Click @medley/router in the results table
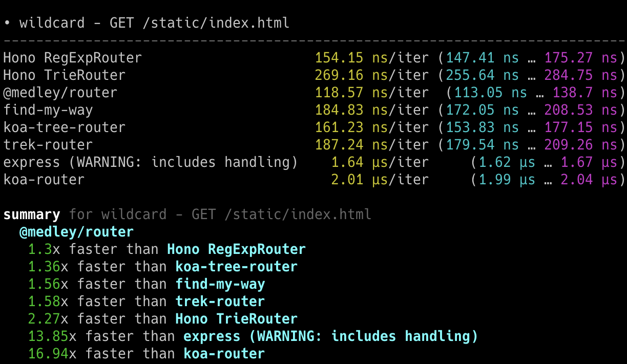This screenshot has width=627, height=364. (x=60, y=93)
